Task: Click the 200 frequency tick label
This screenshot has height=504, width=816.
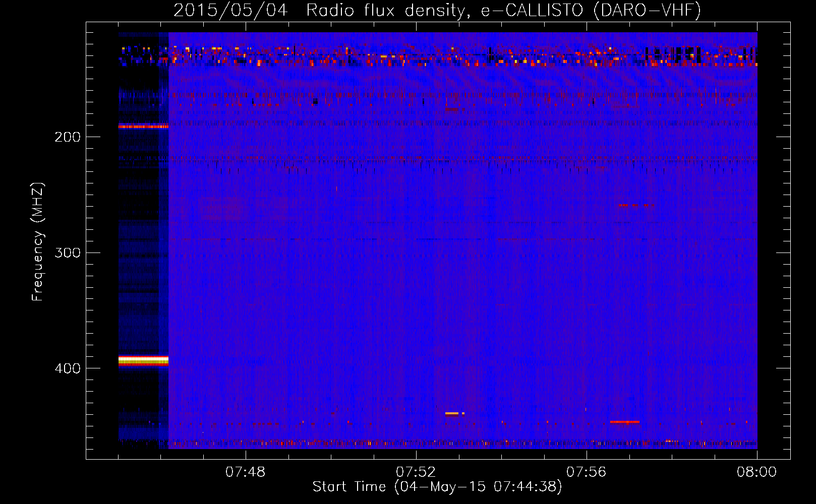Action: tap(68, 137)
